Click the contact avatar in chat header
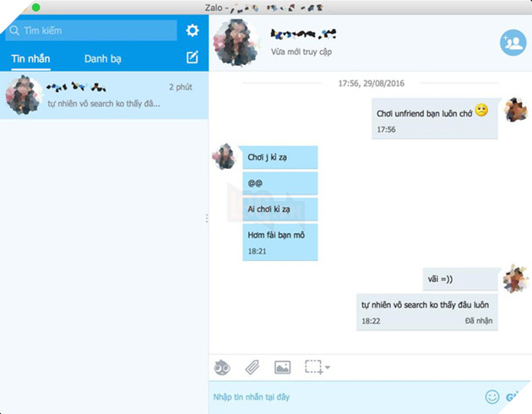The width and height of the screenshot is (532, 414). (235, 42)
